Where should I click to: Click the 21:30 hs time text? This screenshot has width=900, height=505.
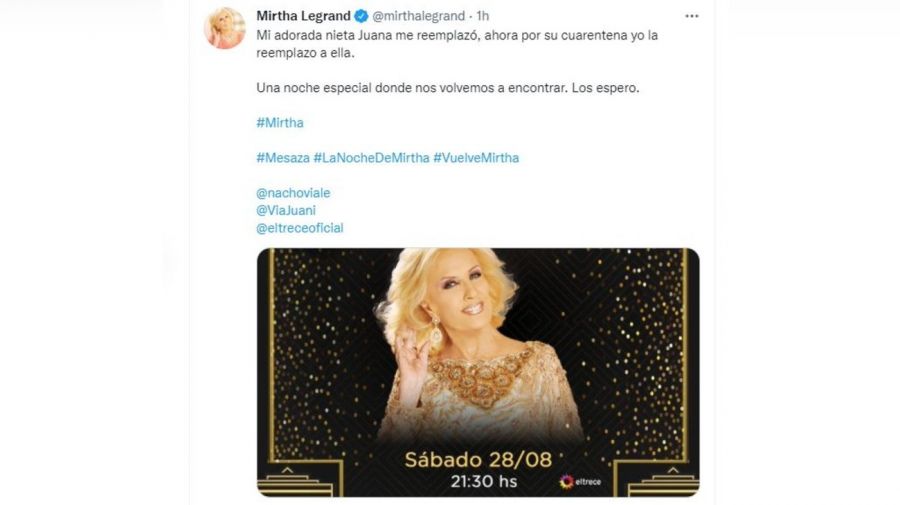(484, 481)
